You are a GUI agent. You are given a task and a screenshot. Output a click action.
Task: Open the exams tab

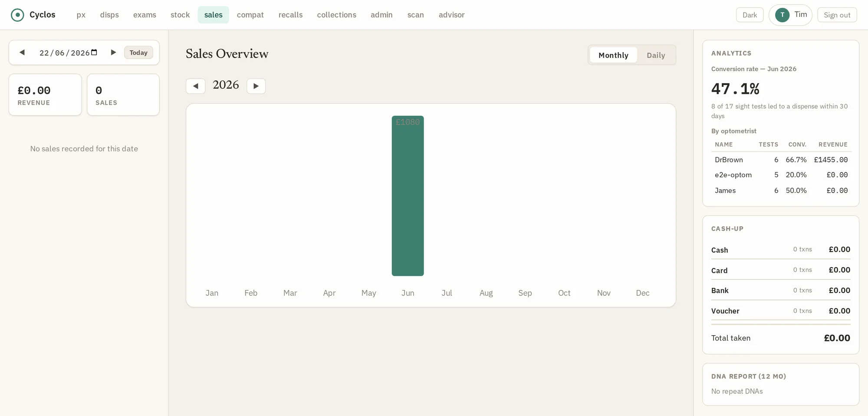(x=145, y=15)
